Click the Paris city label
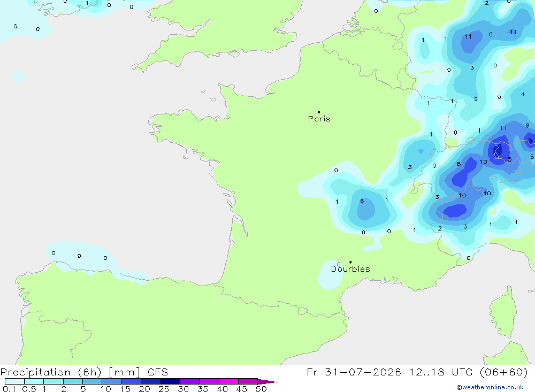 (x=319, y=119)
